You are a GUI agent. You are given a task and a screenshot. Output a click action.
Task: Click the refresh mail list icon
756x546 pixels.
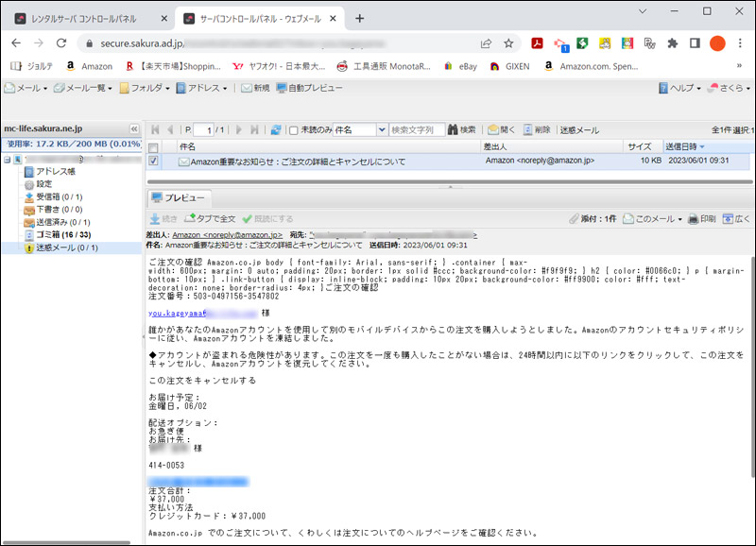pyautogui.click(x=275, y=129)
